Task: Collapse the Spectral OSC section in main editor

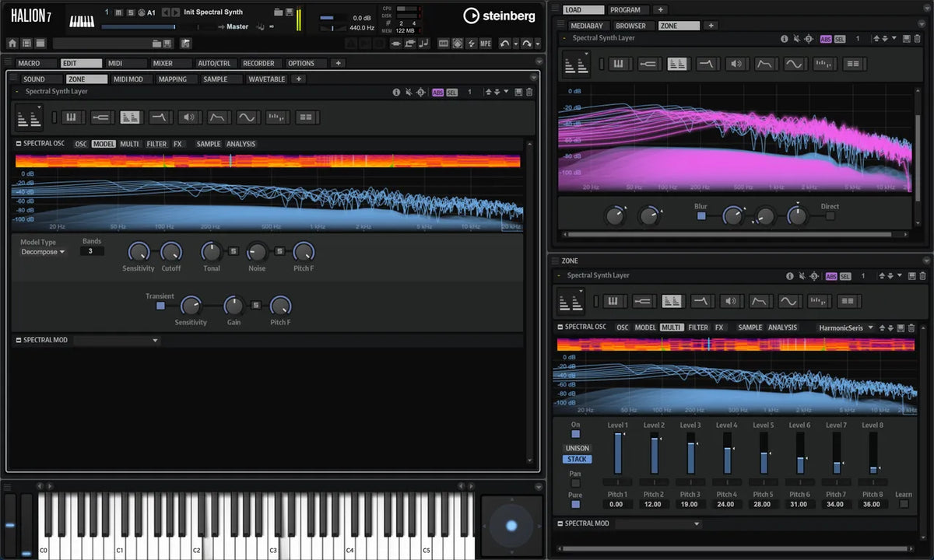Action: (x=19, y=144)
